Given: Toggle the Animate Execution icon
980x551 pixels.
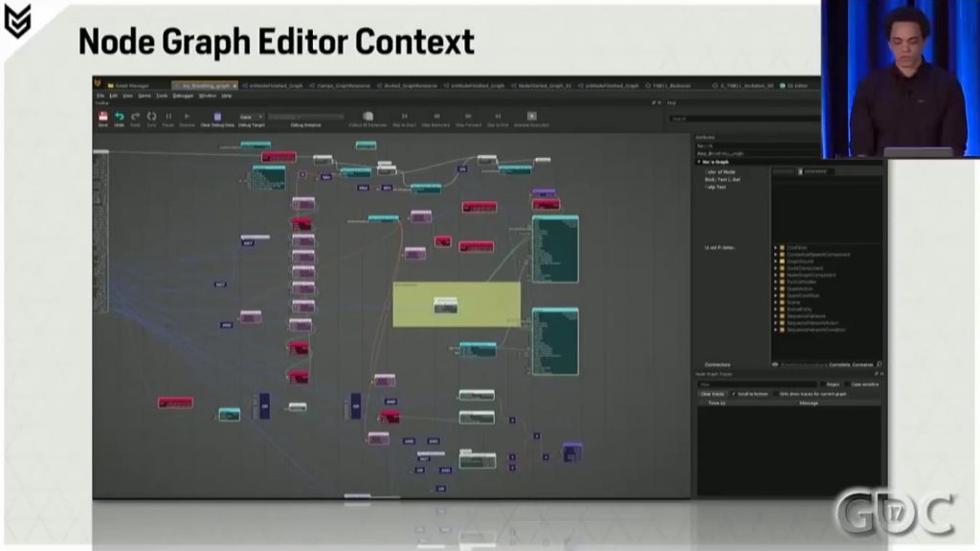Looking at the screenshot, I should point(532,116).
